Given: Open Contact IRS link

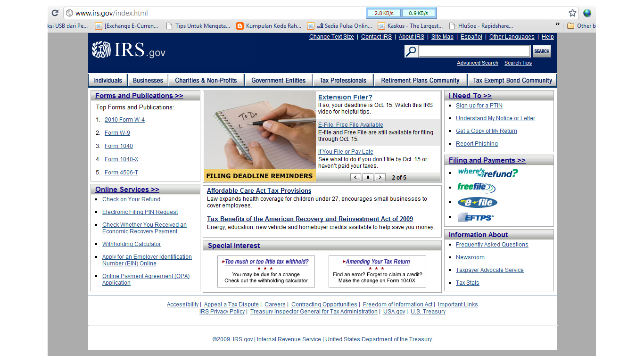Looking at the screenshot, I should click(376, 37).
